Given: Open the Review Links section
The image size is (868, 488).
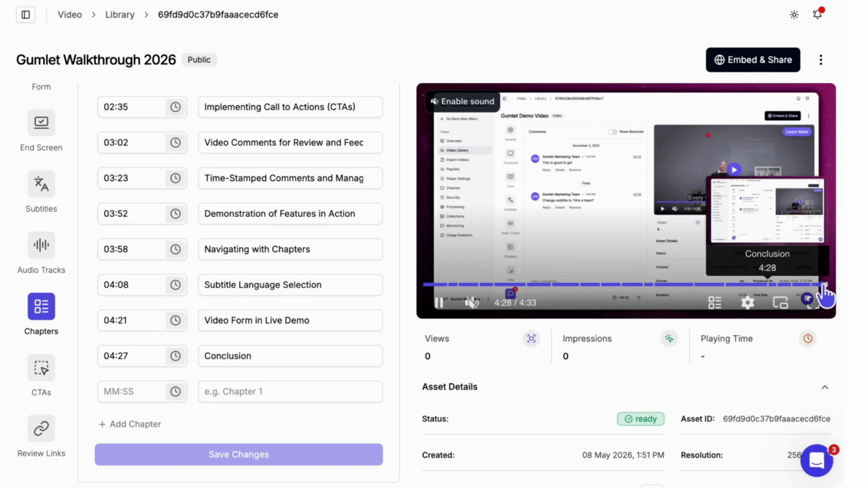Looking at the screenshot, I should tap(41, 436).
